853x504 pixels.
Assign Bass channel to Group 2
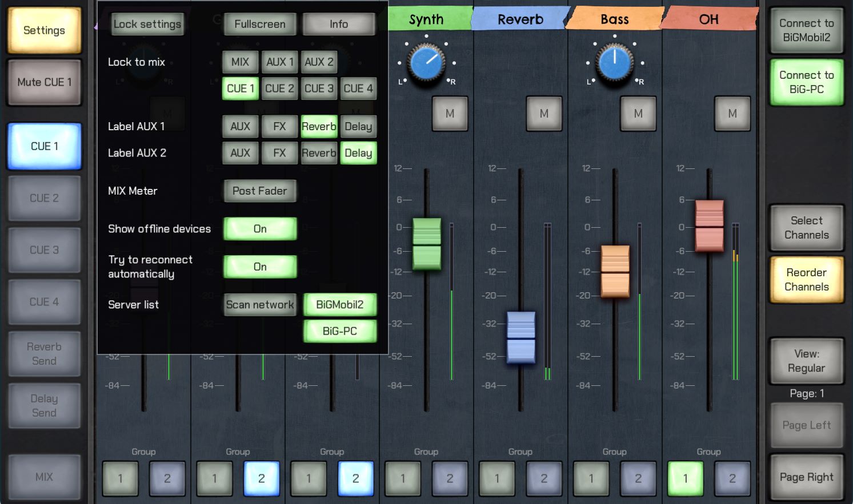(638, 478)
